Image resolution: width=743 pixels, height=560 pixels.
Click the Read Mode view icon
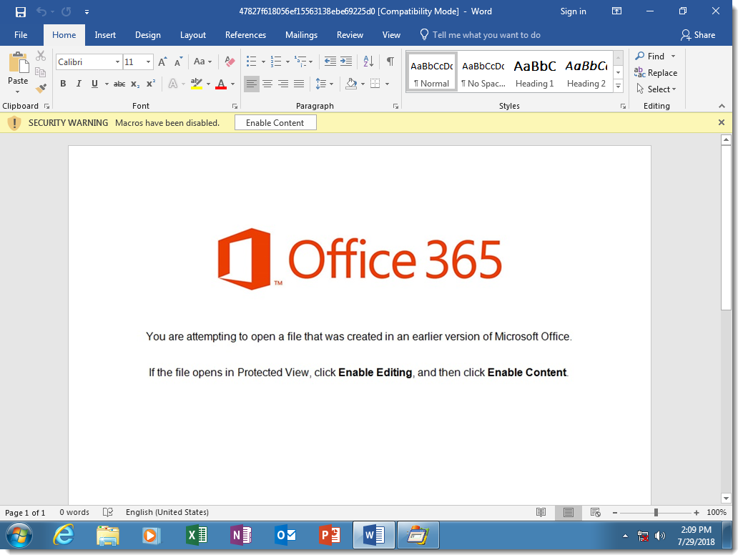click(541, 512)
